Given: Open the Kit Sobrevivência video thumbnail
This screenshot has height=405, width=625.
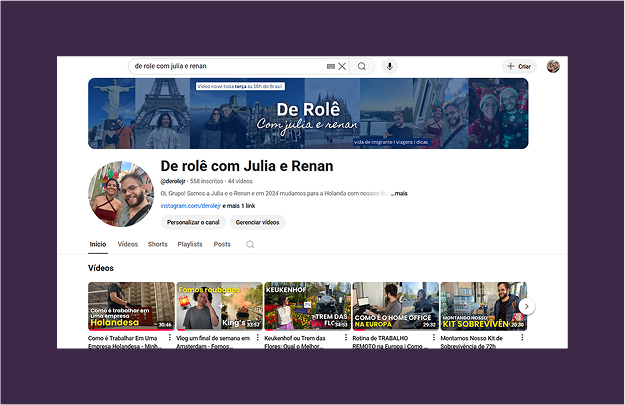Looking at the screenshot, I should tap(483, 306).
